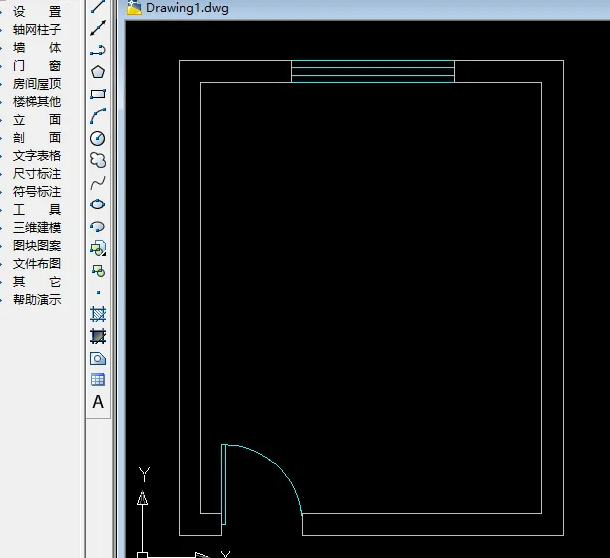Choose the Arc drawing tool

[x=98, y=116]
